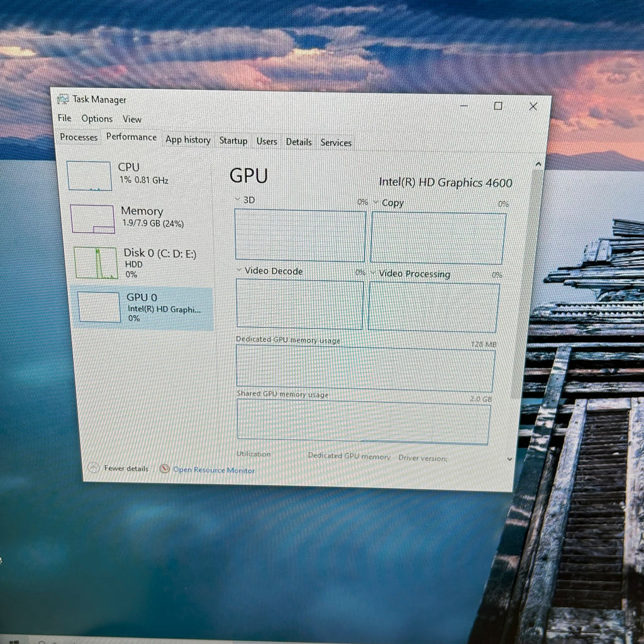Screen dimensions: 644x644
Task: Click the Memory mini usage graph
Action: pyautogui.click(x=92, y=219)
